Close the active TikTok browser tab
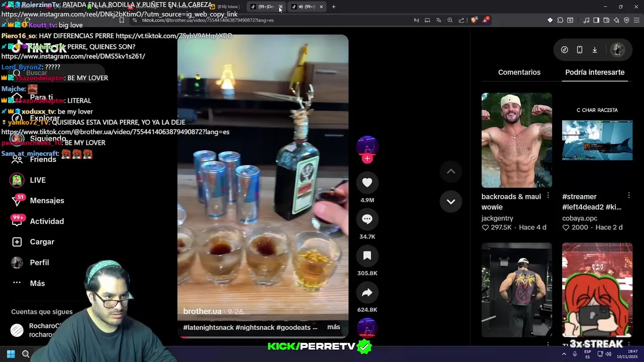This screenshot has width=644, height=362. [280, 7]
